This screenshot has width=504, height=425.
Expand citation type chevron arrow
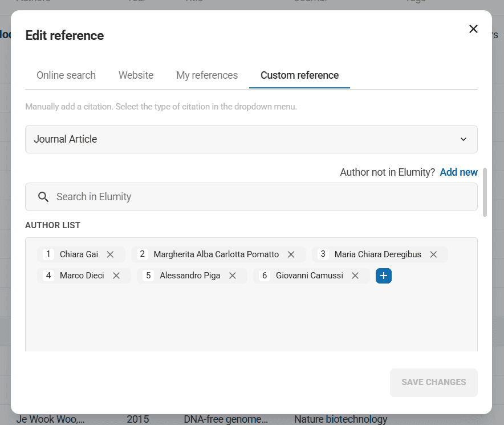click(x=464, y=139)
